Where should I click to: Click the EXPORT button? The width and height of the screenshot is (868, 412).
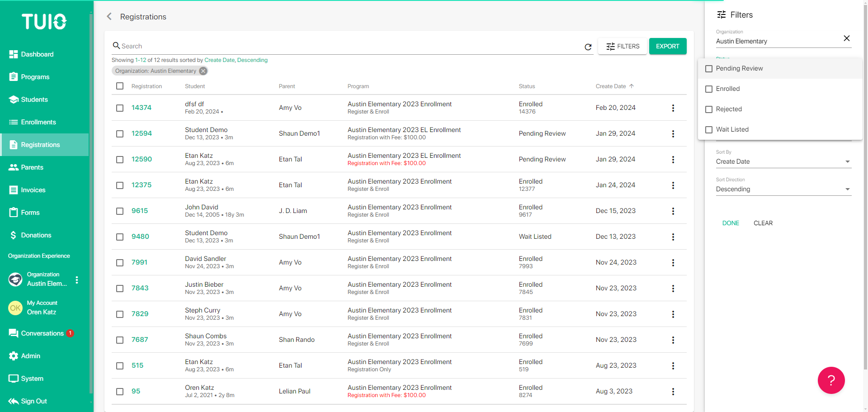coord(667,46)
